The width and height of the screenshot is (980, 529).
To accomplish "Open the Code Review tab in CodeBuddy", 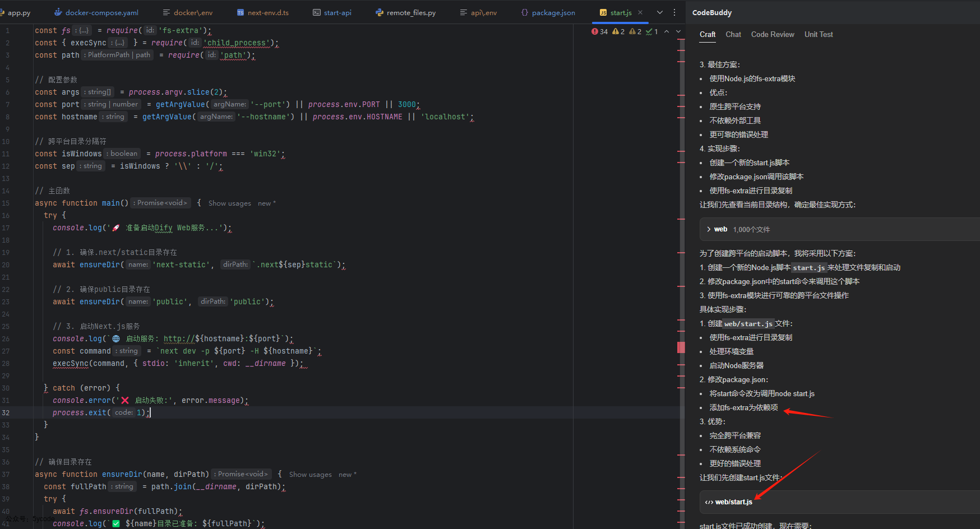I will coord(773,35).
